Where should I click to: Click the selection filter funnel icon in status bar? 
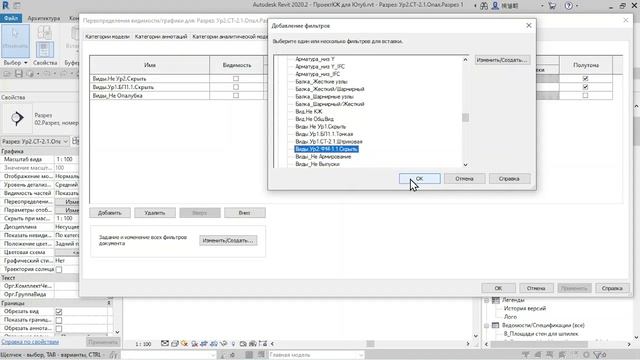597,355
